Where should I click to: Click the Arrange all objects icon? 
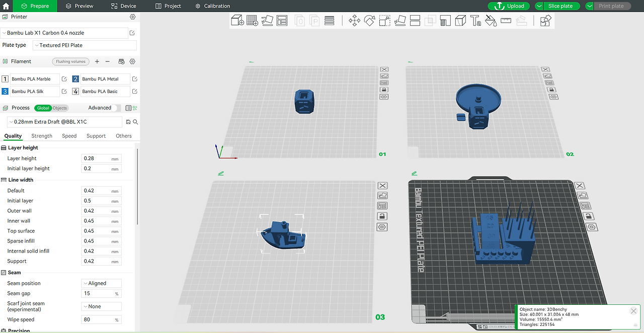[282, 21]
